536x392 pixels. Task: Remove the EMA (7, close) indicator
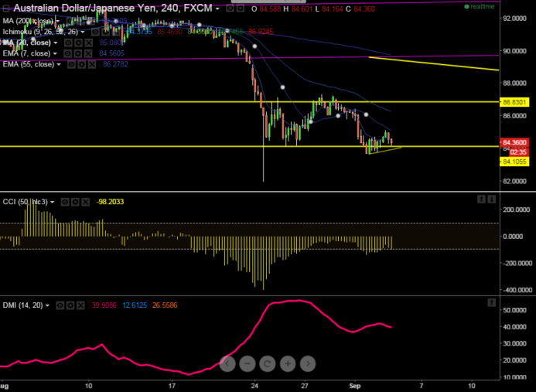pyautogui.click(x=88, y=53)
